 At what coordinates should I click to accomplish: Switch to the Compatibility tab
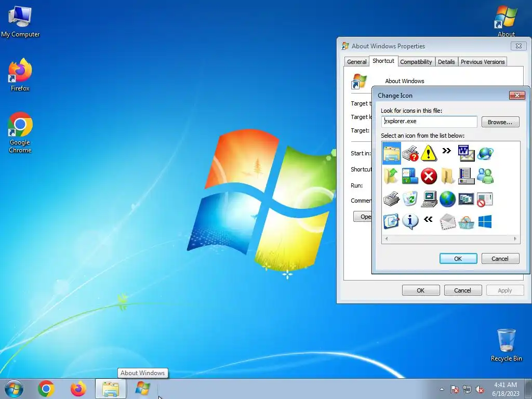point(416,62)
